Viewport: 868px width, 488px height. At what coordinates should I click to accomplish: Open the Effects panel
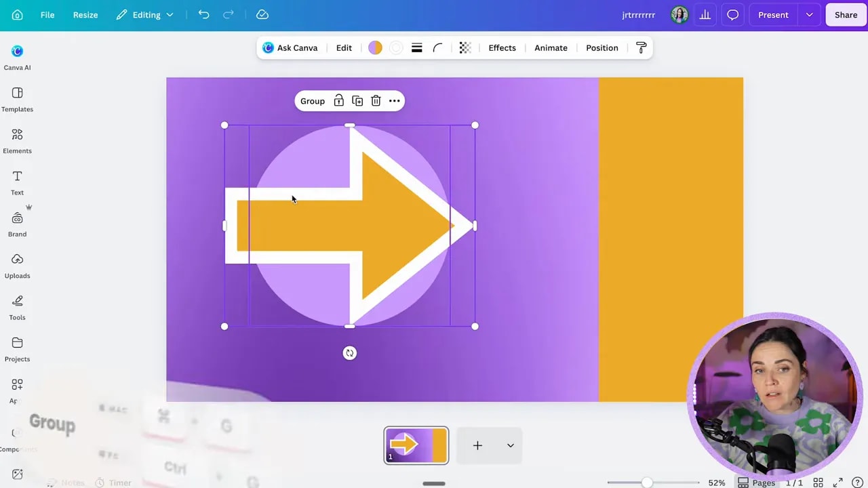tap(502, 47)
